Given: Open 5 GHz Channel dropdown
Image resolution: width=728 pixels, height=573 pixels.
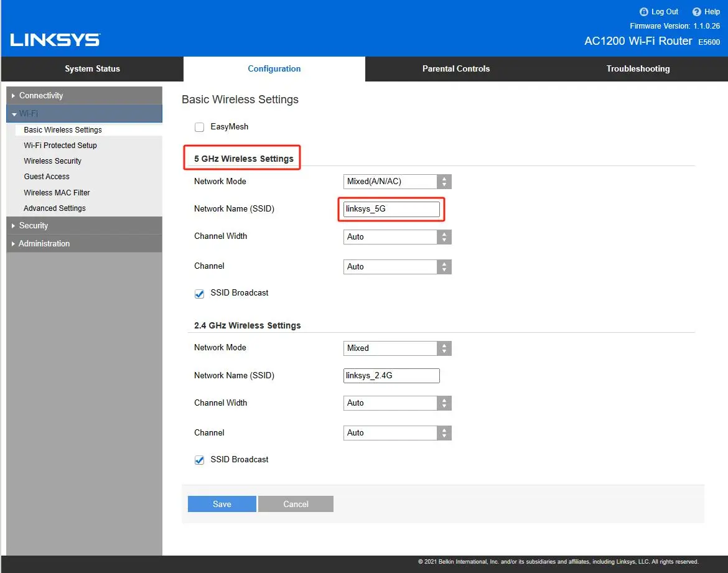Looking at the screenshot, I should [397, 266].
